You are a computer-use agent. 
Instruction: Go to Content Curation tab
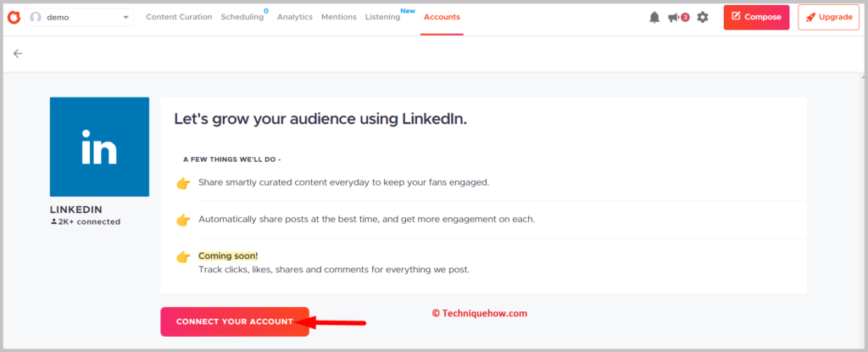pyautogui.click(x=179, y=17)
